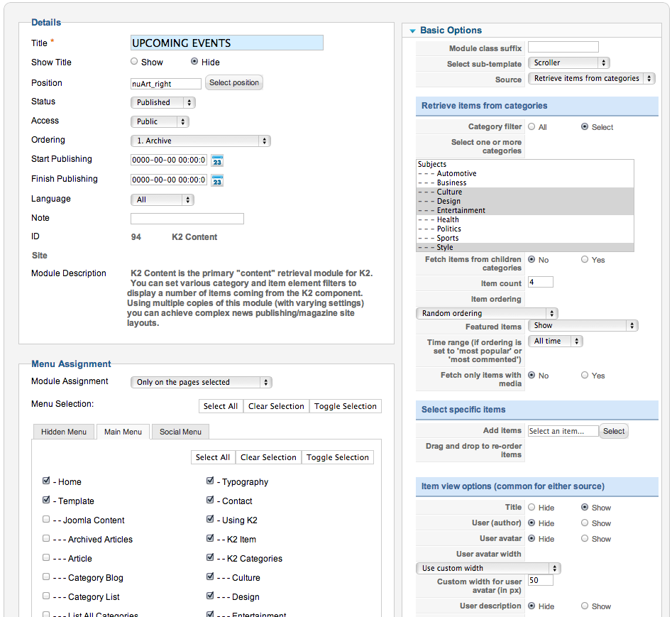Switch to the Social Menu tab
Image resolution: width=672 pixels, height=617 pixels.
(180, 432)
